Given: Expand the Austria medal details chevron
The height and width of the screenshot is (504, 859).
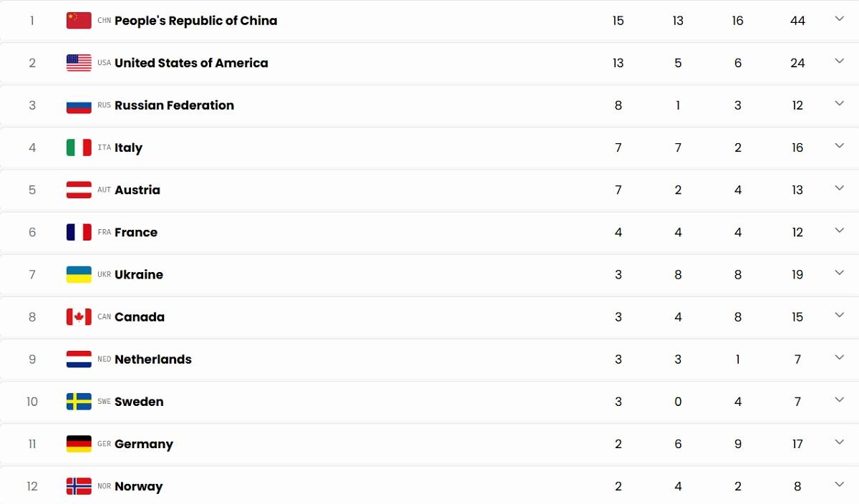Looking at the screenshot, I should tap(840, 188).
